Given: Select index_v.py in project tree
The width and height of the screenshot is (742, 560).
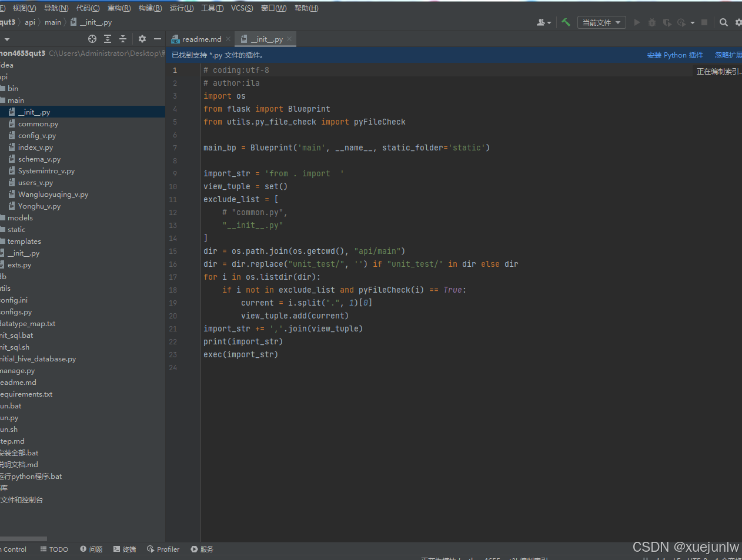Looking at the screenshot, I should pyautogui.click(x=35, y=147).
